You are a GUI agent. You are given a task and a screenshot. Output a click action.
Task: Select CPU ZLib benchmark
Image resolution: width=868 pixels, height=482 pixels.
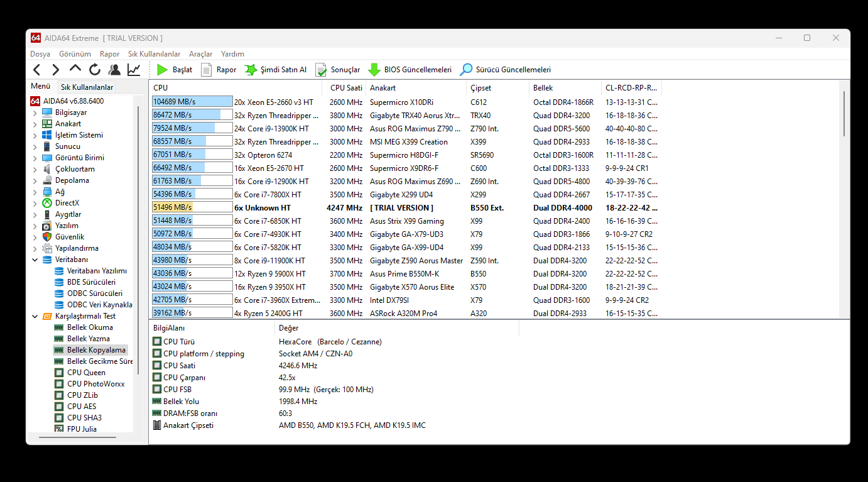click(x=83, y=395)
